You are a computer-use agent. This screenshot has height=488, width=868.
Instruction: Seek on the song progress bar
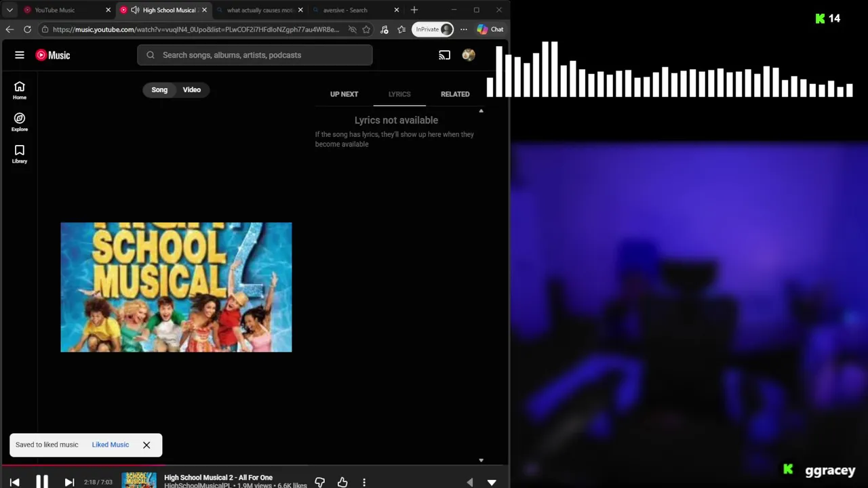(x=254, y=466)
